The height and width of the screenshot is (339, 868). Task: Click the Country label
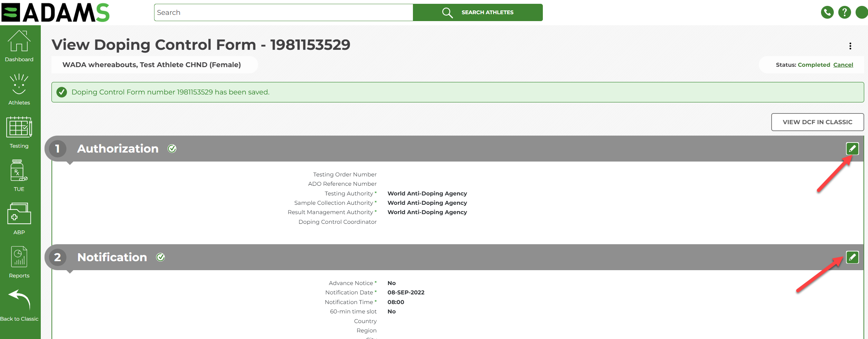point(365,321)
